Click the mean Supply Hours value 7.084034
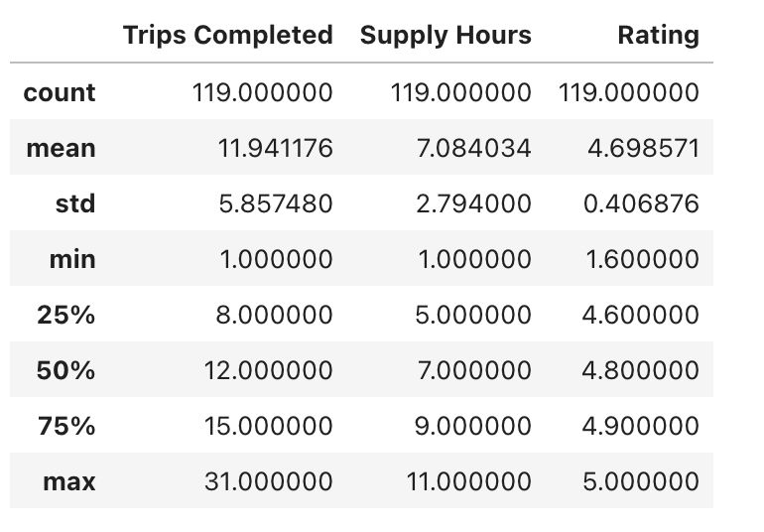Screen dimensions: 764x532 tap(473, 148)
